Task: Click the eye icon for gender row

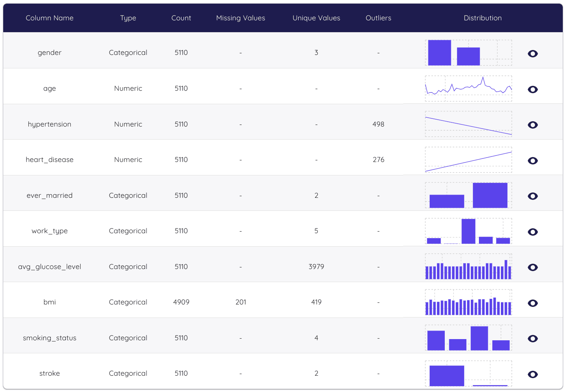Action: coord(533,54)
